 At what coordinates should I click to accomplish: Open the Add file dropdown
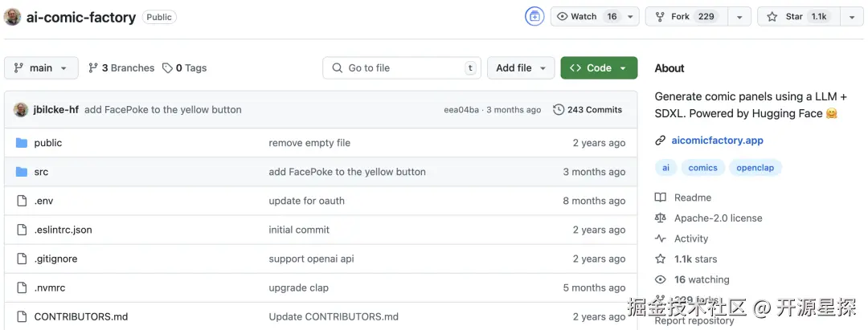pyautogui.click(x=521, y=68)
